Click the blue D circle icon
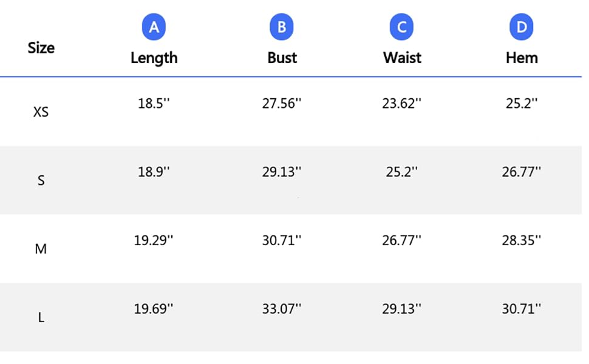Image resolution: width=589 pixels, height=364 pixels. click(x=522, y=27)
